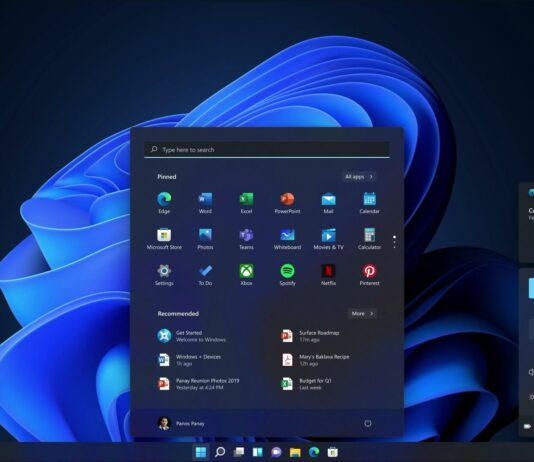
Task: Click the power button in Start menu
Action: click(368, 423)
